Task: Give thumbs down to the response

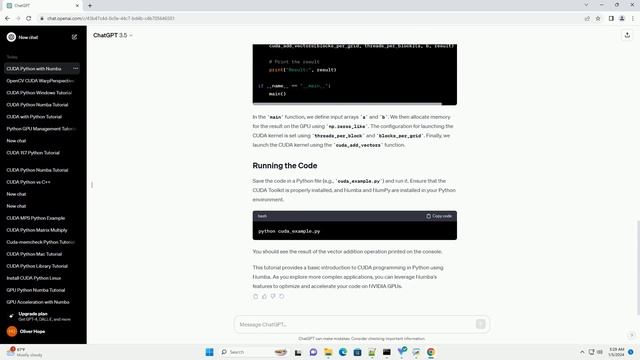Action: (273, 296)
